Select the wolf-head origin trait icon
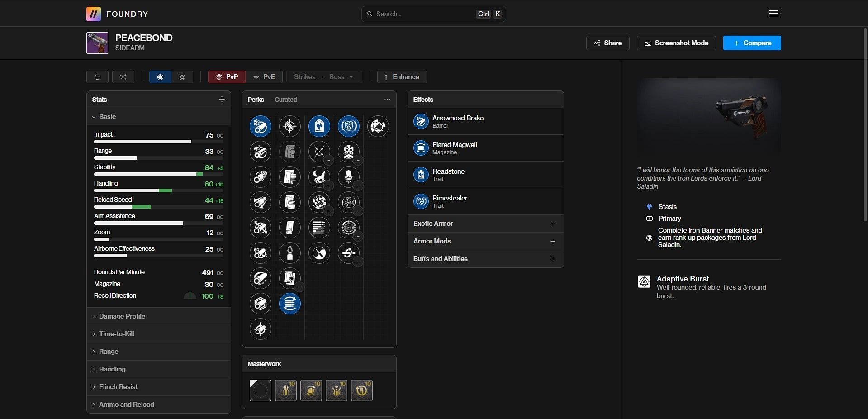 click(x=378, y=126)
